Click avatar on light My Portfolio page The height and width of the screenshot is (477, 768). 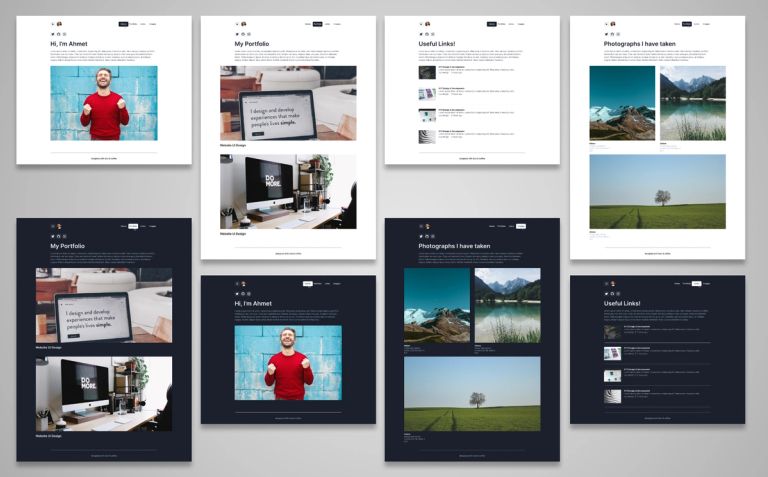coord(243,24)
